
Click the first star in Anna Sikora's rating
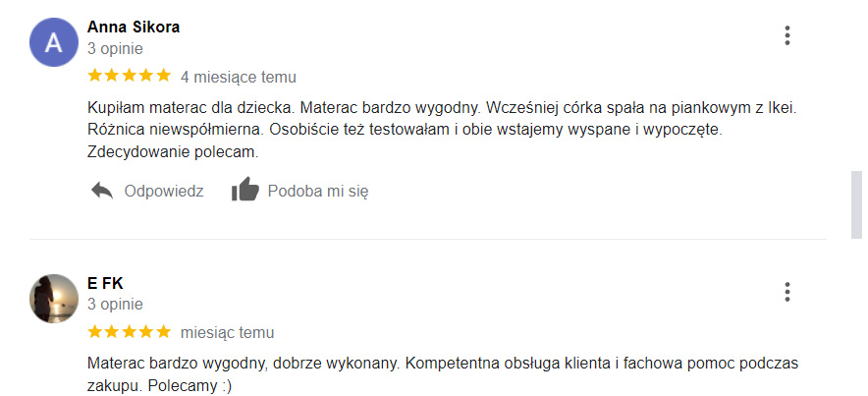coord(95,76)
